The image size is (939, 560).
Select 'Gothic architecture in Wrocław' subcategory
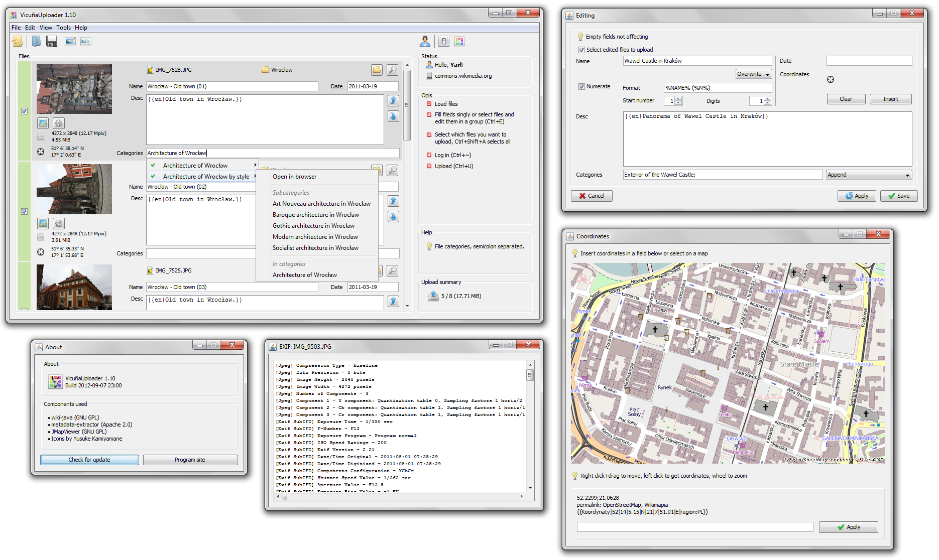pyautogui.click(x=317, y=226)
